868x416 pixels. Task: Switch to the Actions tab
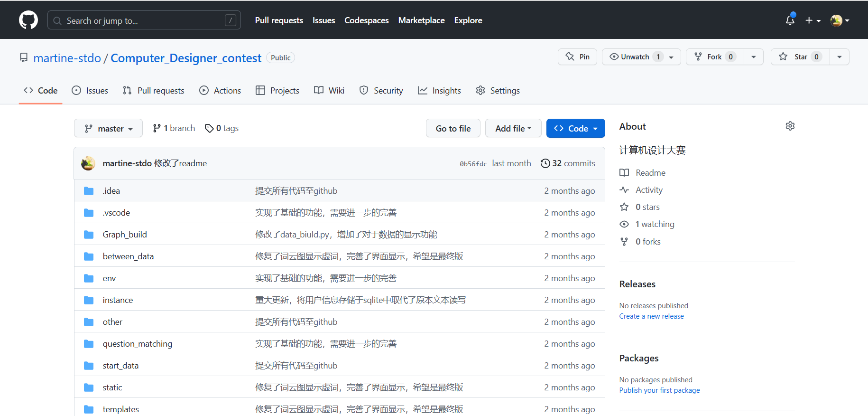point(220,90)
